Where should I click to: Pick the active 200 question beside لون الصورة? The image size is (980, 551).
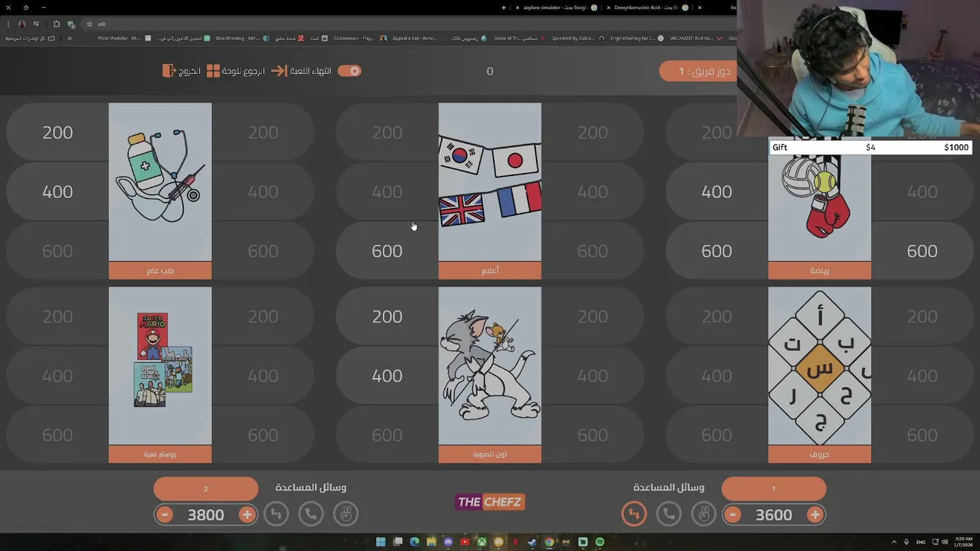coord(387,316)
